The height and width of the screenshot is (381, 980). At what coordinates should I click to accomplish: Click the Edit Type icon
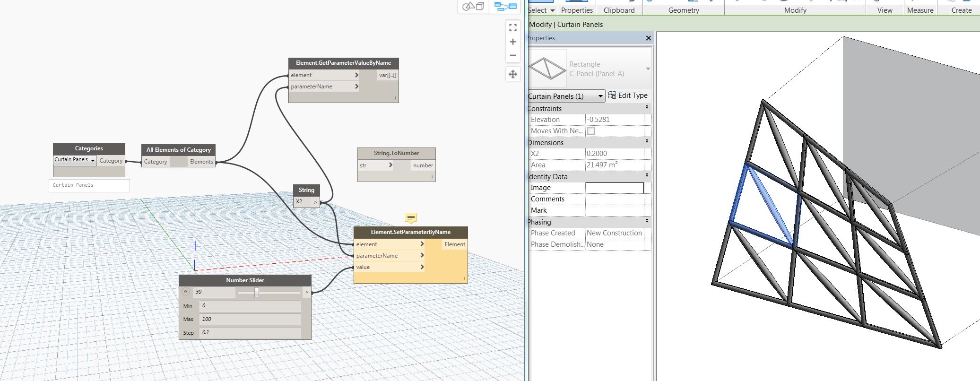612,95
